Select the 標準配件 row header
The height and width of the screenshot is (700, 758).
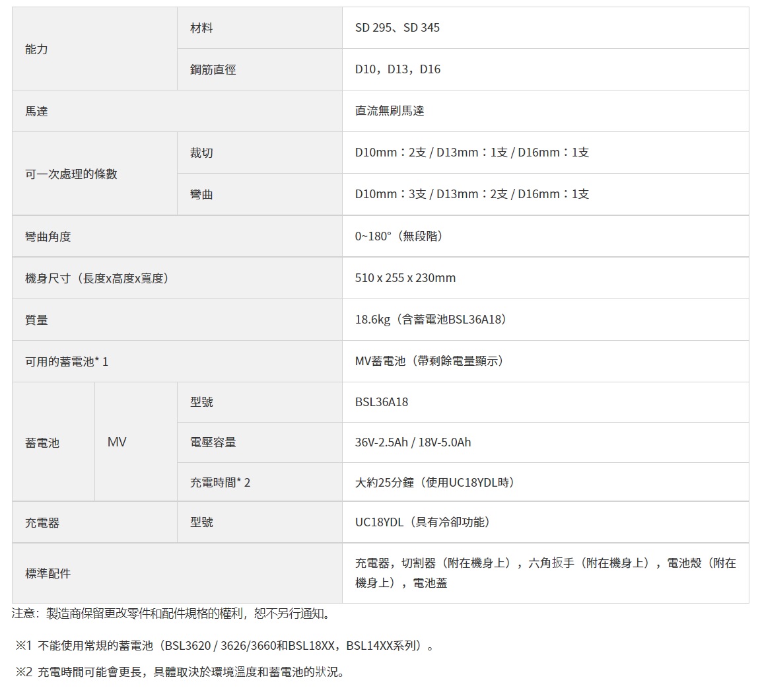point(48,573)
